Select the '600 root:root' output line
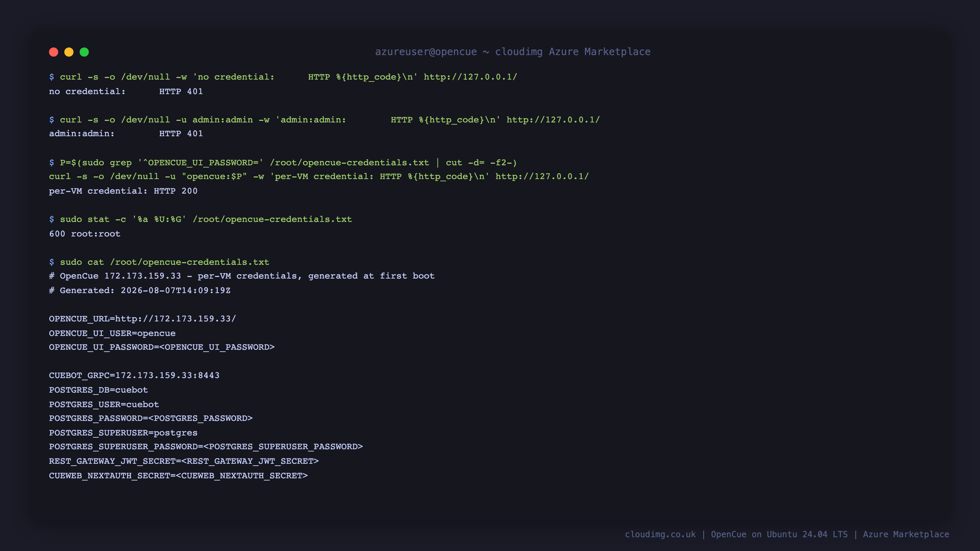The width and height of the screenshot is (980, 551). (x=85, y=234)
